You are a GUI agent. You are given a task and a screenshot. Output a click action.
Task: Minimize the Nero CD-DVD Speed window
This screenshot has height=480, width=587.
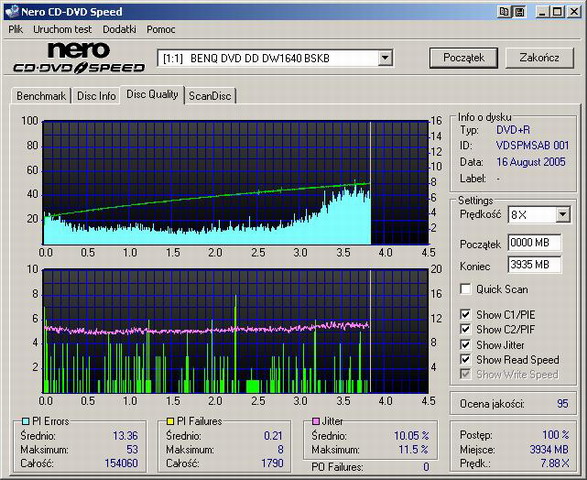542,12
